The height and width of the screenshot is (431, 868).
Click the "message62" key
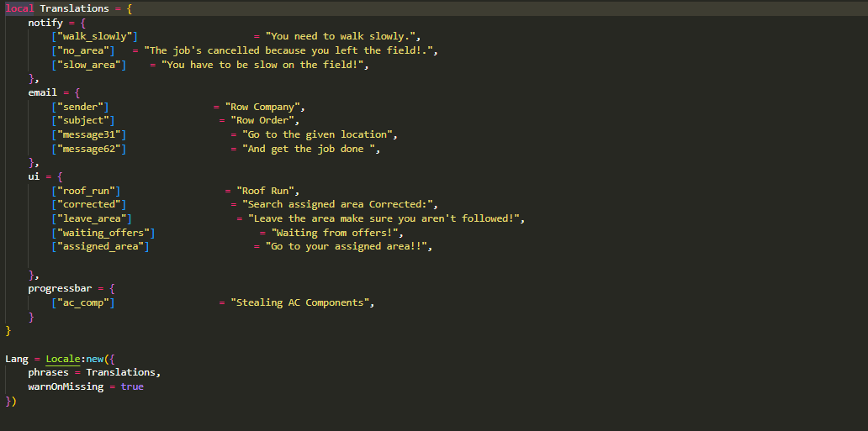coord(88,149)
